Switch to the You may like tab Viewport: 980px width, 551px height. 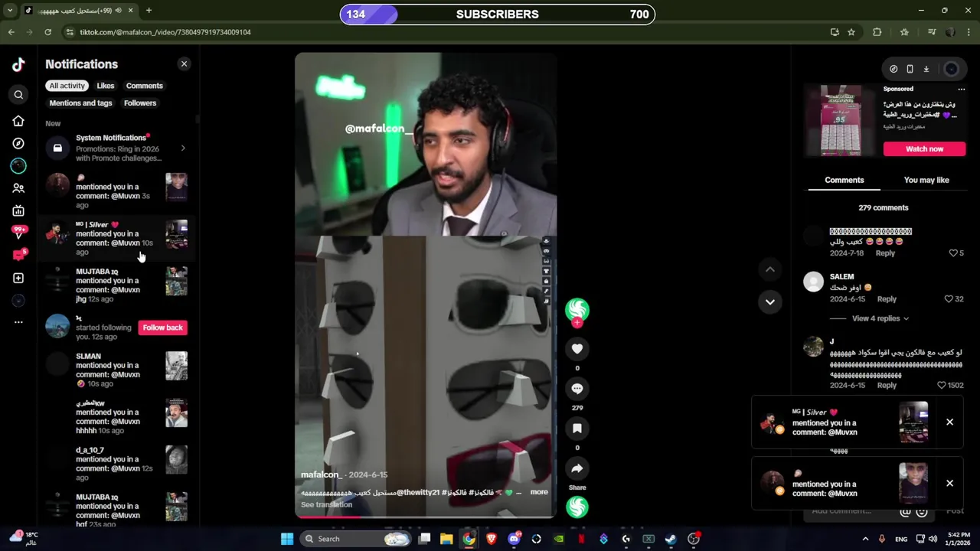926,181
